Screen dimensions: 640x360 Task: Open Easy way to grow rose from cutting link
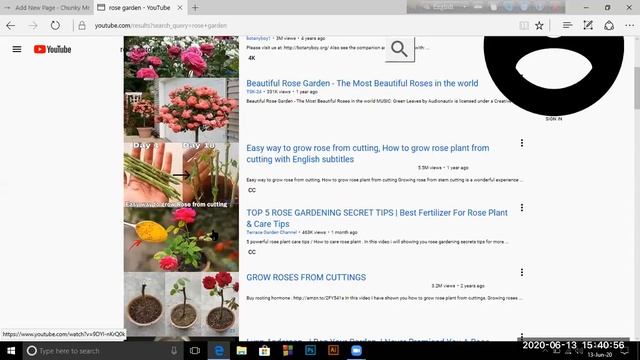coord(367,153)
